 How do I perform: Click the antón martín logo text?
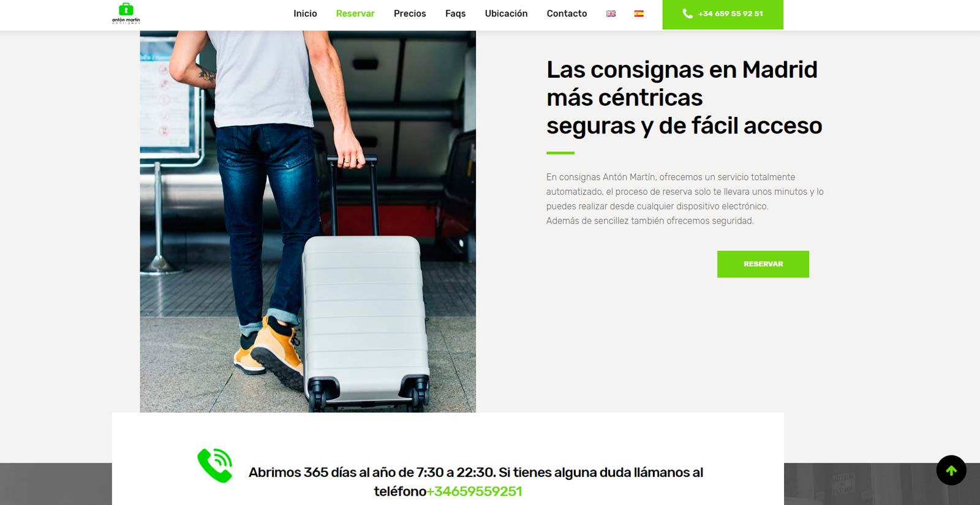tap(126, 20)
